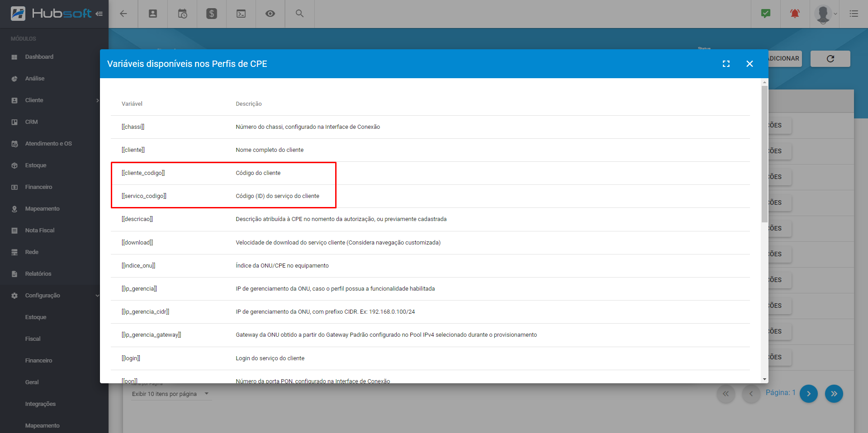Open the client contact toolbar icon

(153, 14)
